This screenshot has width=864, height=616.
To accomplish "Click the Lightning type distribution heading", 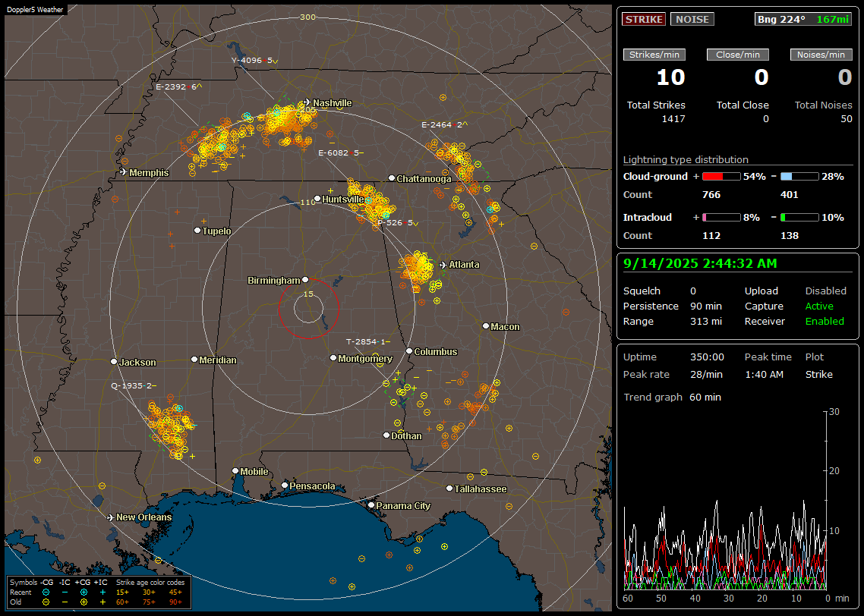I will [x=686, y=159].
